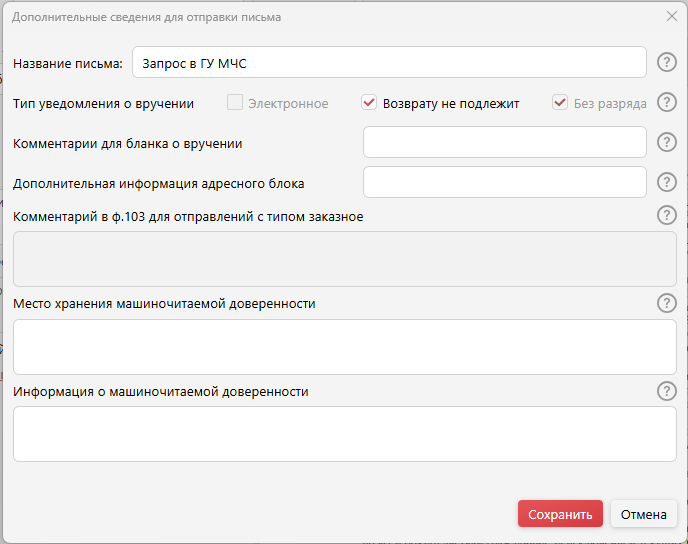The height and width of the screenshot is (544, 688).
Task: Click help icon for Дополнительная информация адресного блока
Action: [x=667, y=182]
